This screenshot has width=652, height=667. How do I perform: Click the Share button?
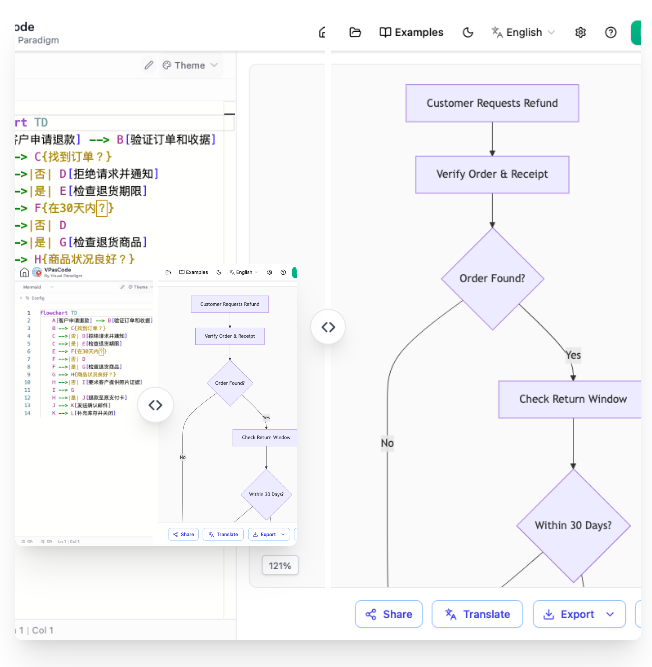click(389, 614)
